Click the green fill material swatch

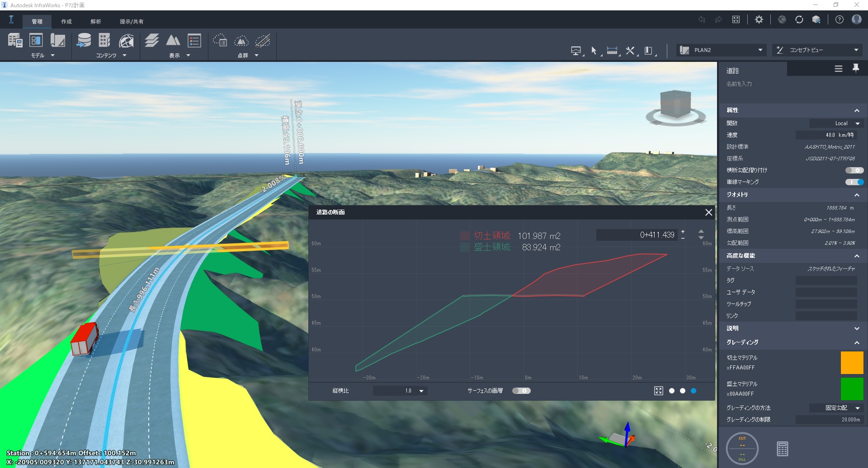click(x=852, y=389)
